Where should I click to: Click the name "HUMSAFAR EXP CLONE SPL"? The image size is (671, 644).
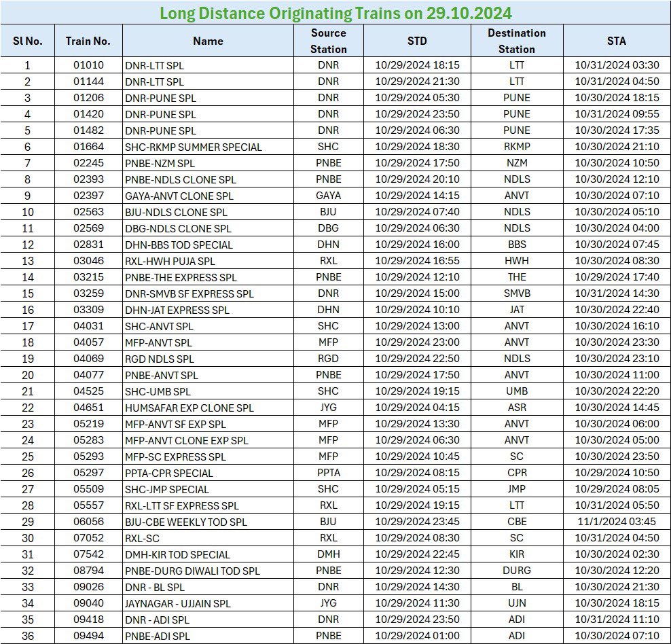tap(189, 408)
